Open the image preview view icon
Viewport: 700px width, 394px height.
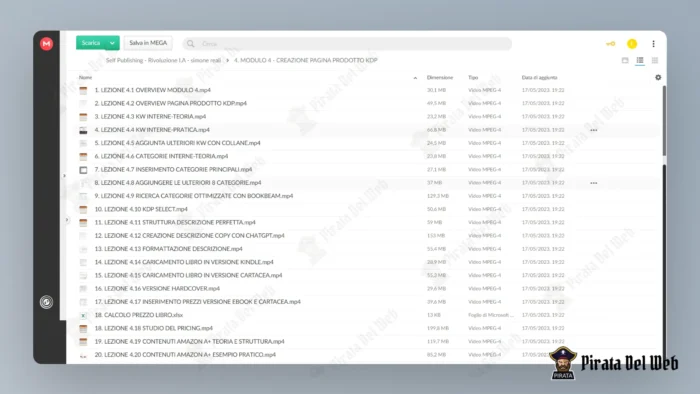click(625, 60)
